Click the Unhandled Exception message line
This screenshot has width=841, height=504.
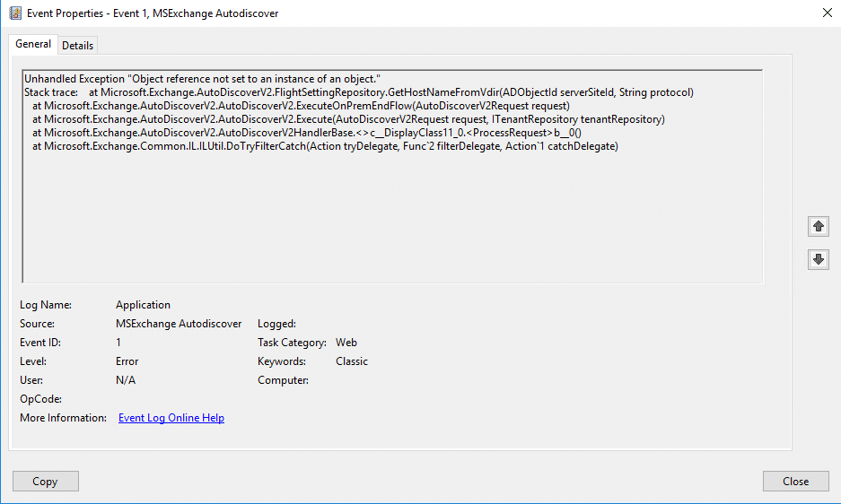202,79
